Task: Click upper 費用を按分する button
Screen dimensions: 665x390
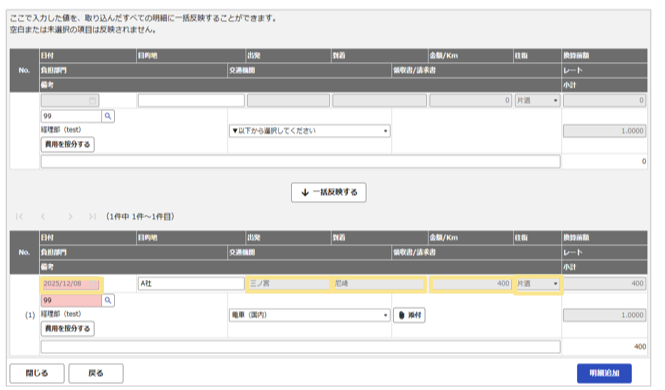Action: coord(67,145)
